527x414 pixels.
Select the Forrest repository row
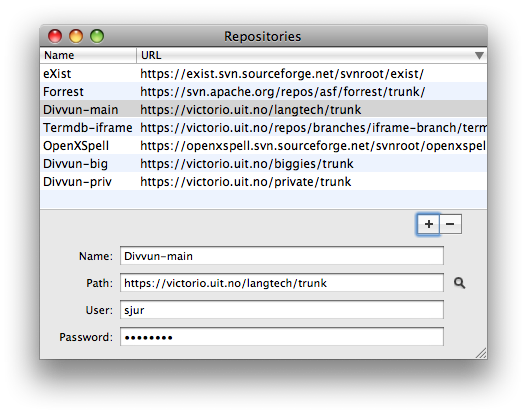pyautogui.click(x=264, y=91)
